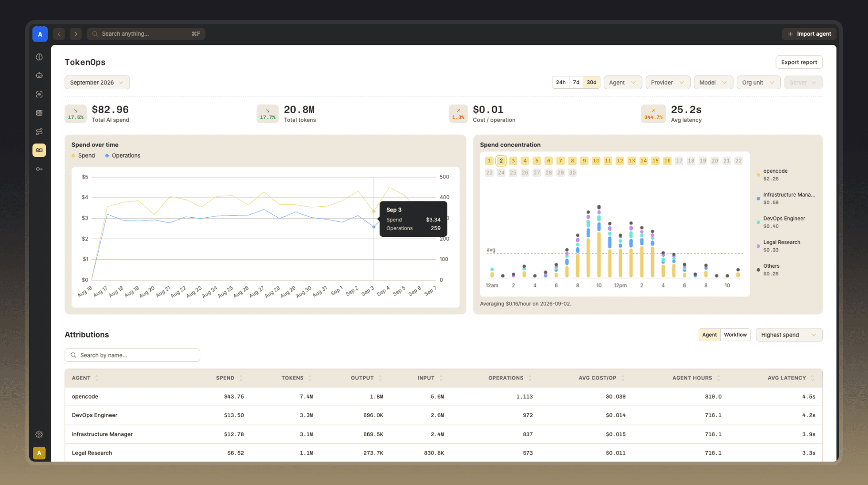Click the highlighted TokenOps money icon in sidebar
The image size is (868, 485).
39,150
